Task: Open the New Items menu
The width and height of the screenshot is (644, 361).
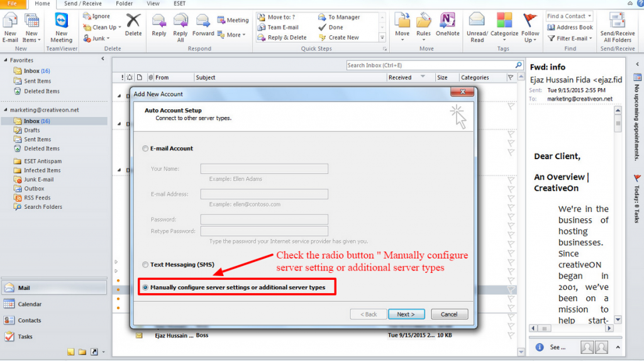Action: (31, 28)
